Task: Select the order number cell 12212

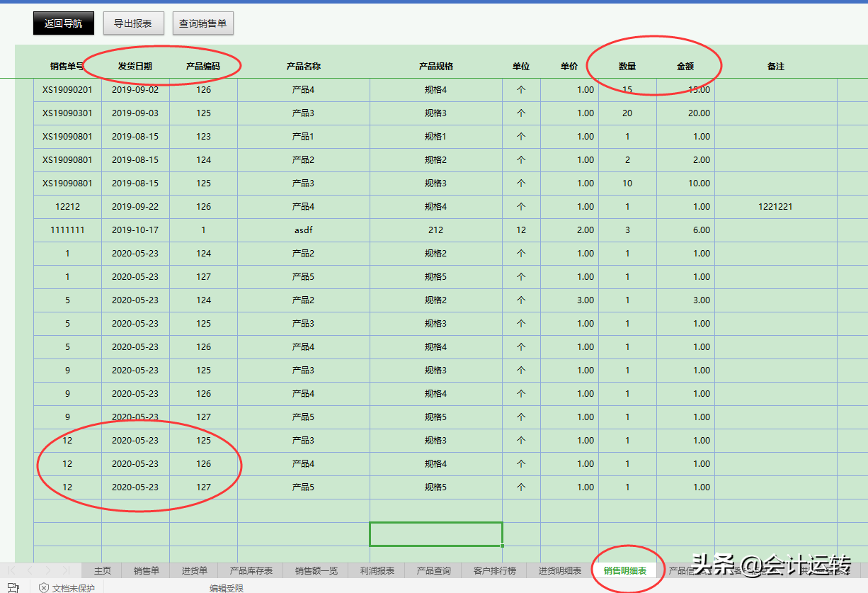Action: [x=67, y=207]
